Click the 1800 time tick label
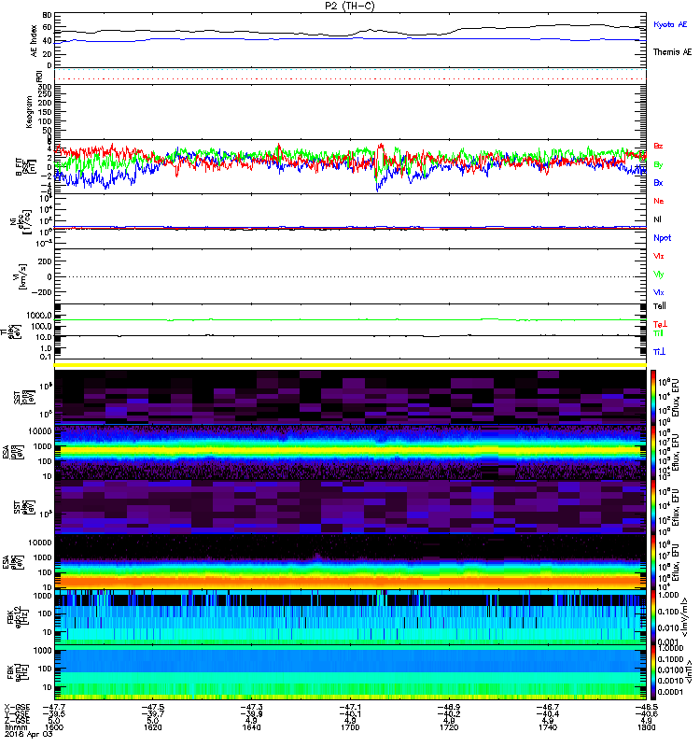 tap(647, 727)
